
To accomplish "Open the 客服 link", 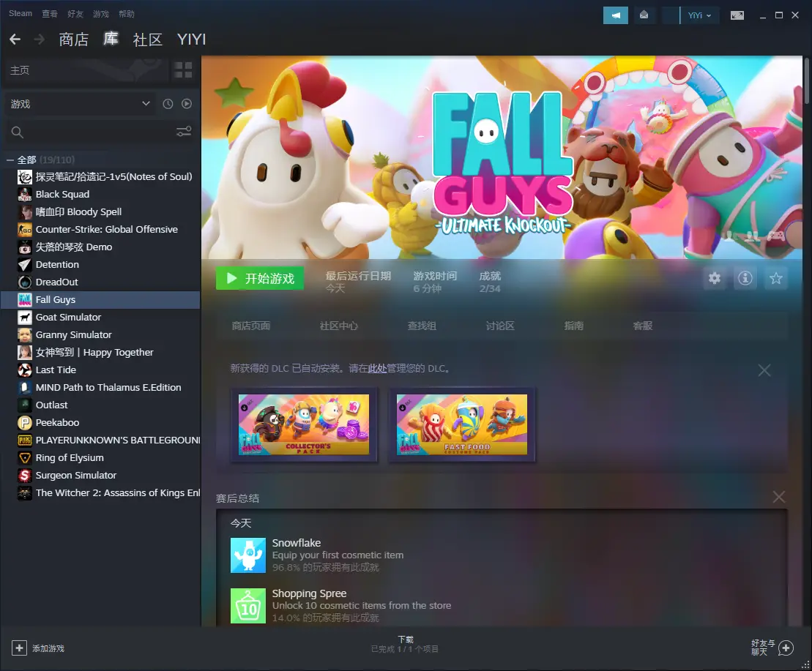I will pyautogui.click(x=643, y=326).
